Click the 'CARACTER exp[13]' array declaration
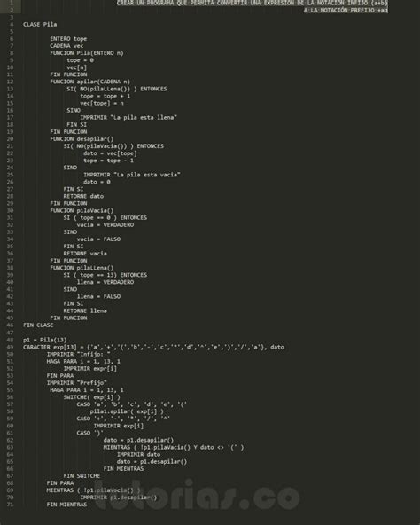 (153, 348)
